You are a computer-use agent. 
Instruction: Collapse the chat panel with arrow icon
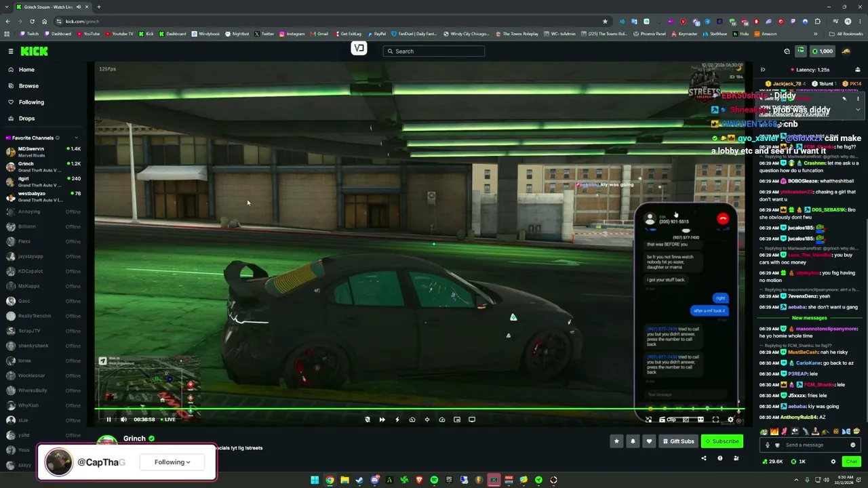point(763,70)
